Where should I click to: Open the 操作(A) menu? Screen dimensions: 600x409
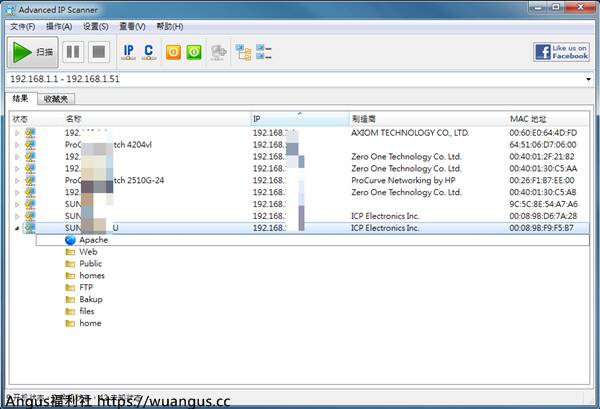(59, 26)
